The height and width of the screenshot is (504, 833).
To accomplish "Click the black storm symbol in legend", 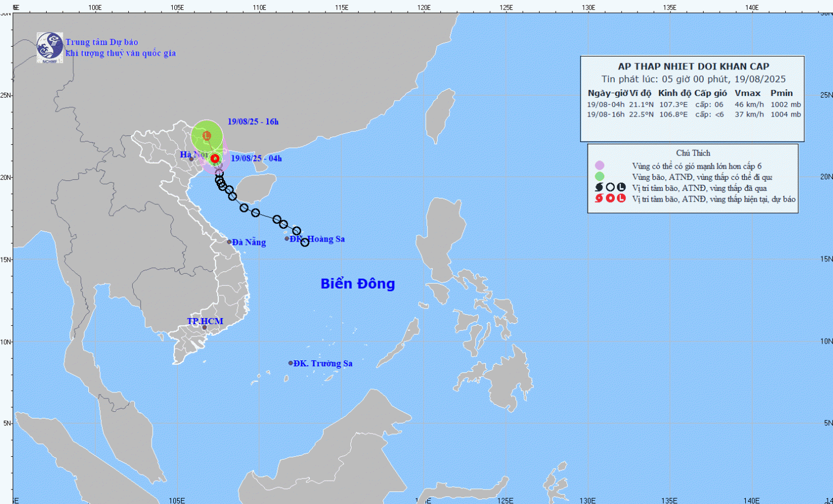I will (x=599, y=188).
